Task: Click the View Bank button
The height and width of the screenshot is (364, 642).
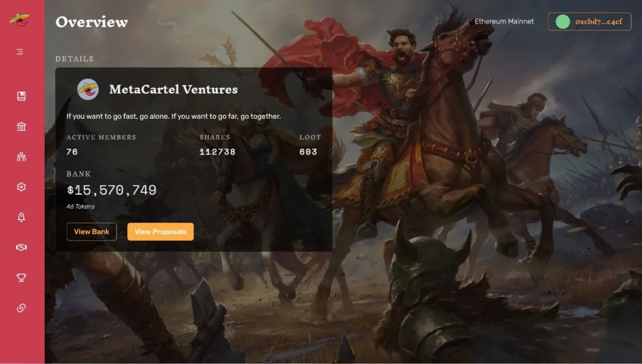Action: pyautogui.click(x=92, y=232)
